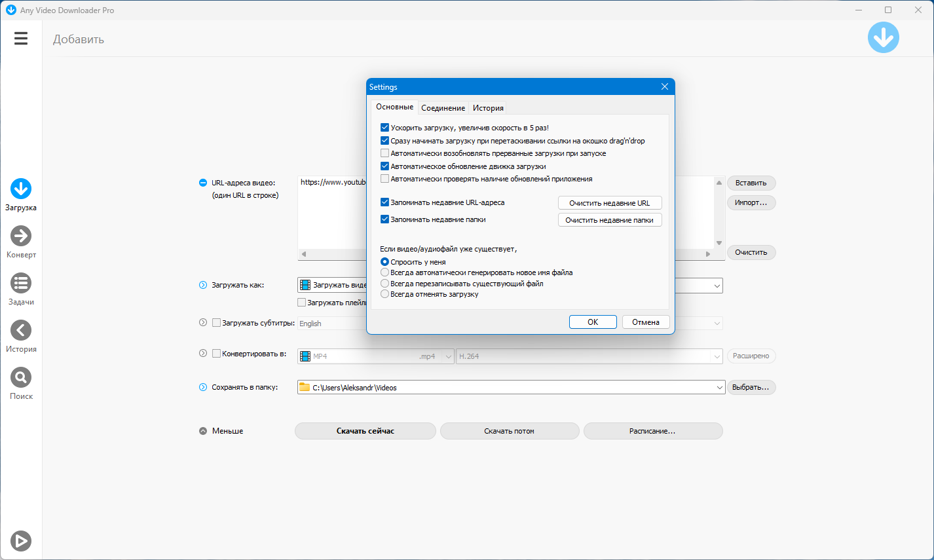Screen dimensions: 934x560
Task: Click "Очистить недавние URL" button
Action: click(609, 203)
